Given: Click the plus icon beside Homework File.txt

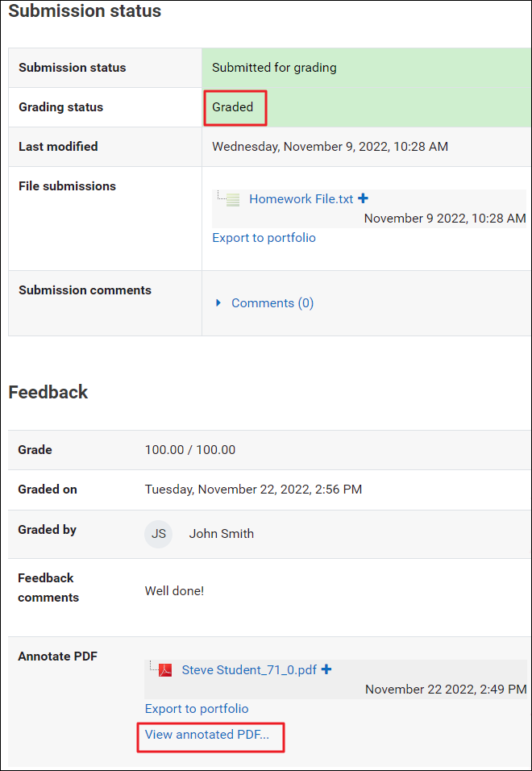Looking at the screenshot, I should pyautogui.click(x=363, y=198).
